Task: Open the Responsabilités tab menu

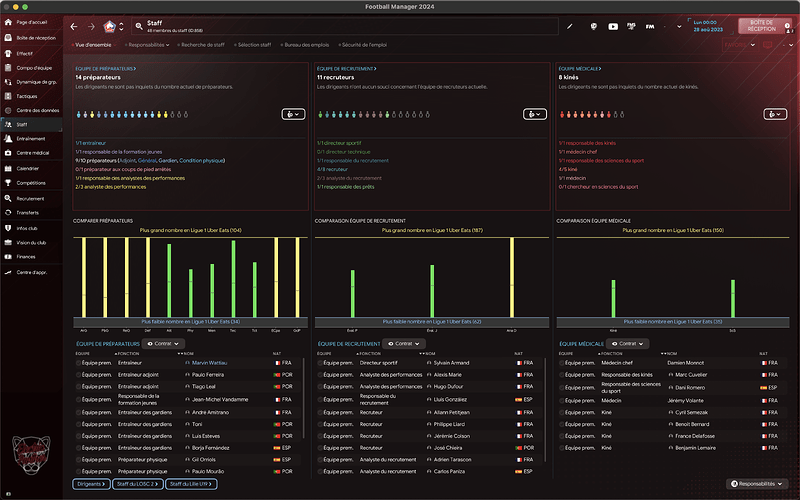Action: [148, 45]
